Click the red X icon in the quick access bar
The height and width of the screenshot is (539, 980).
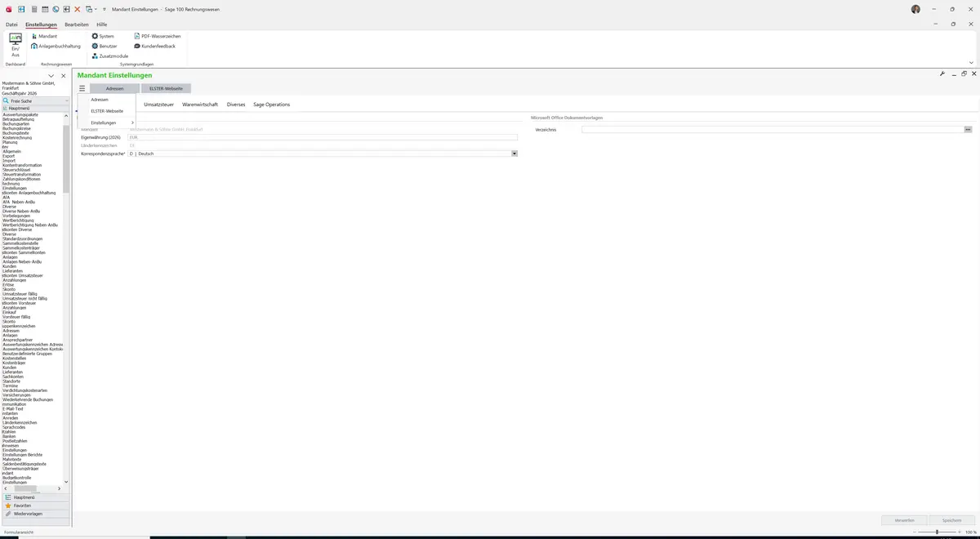pyautogui.click(x=78, y=9)
